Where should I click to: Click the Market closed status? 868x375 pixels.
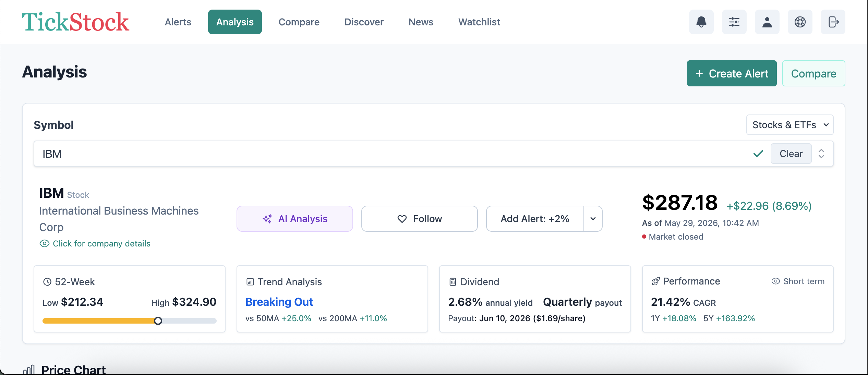(x=673, y=237)
